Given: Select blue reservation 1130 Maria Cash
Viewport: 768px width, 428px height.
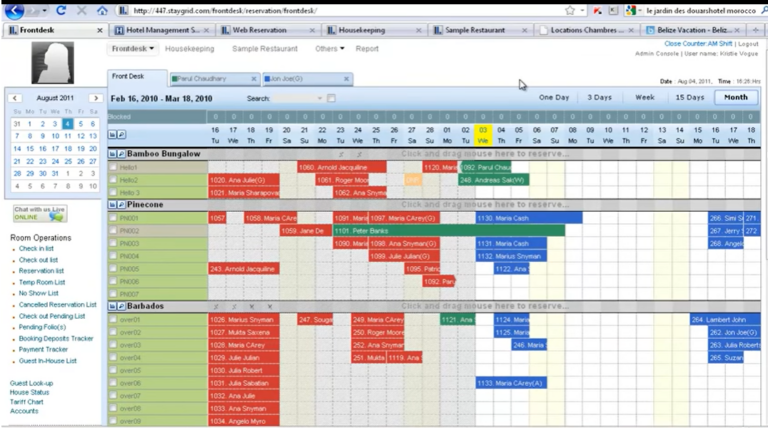Looking at the screenshot, I should (x=529, y=218).
